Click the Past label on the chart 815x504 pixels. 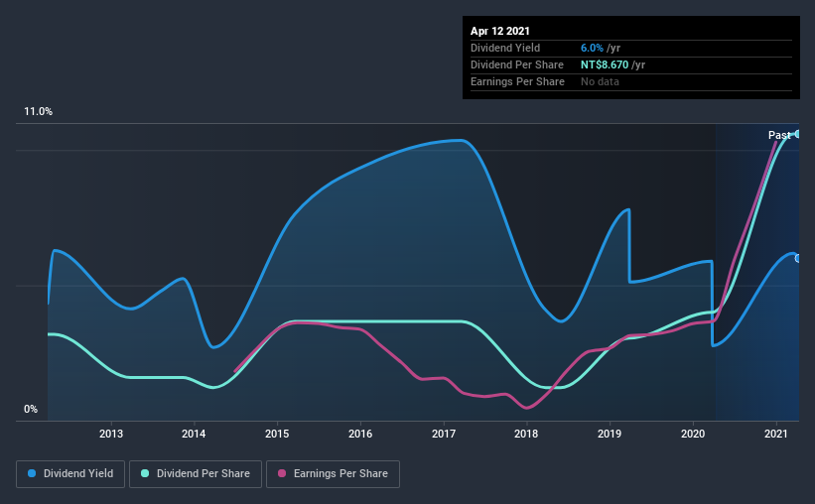[779, 135]
